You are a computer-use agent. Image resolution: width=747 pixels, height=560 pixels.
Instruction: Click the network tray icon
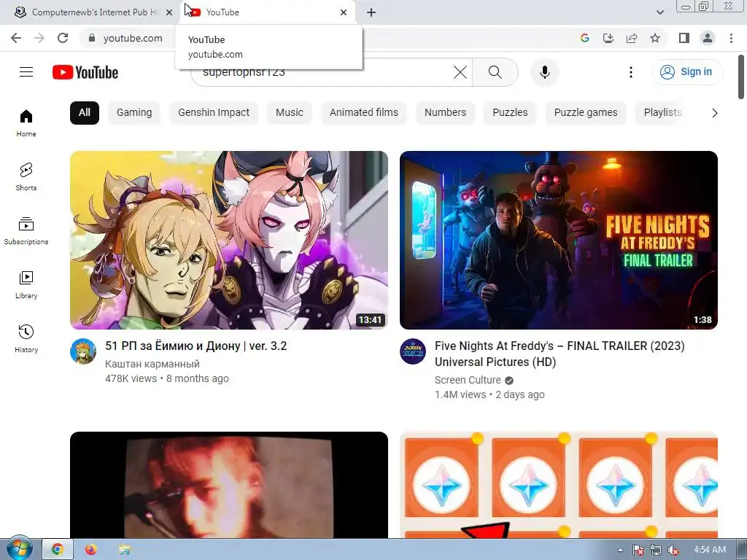coord(656,550)
